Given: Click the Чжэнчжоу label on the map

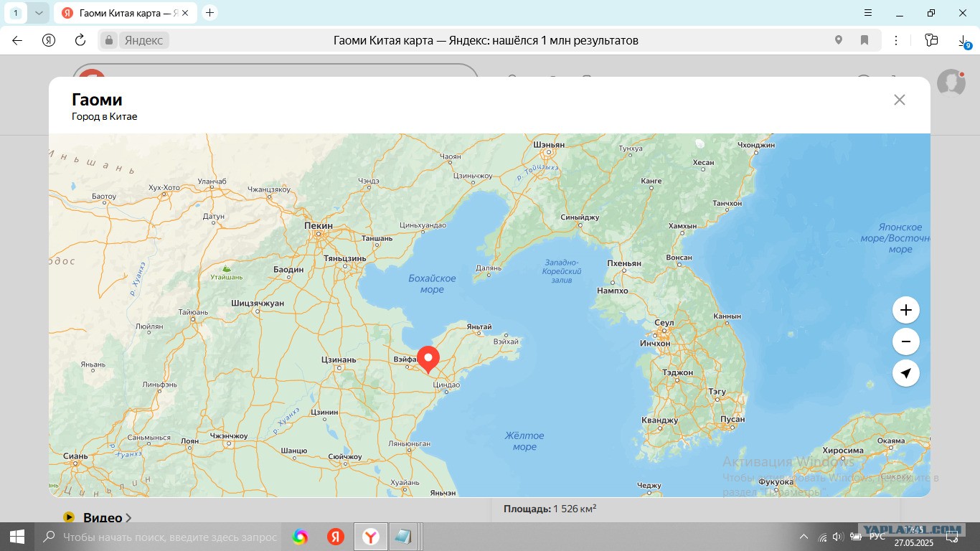Looking at the screenshot, I should tap(228, 436).
